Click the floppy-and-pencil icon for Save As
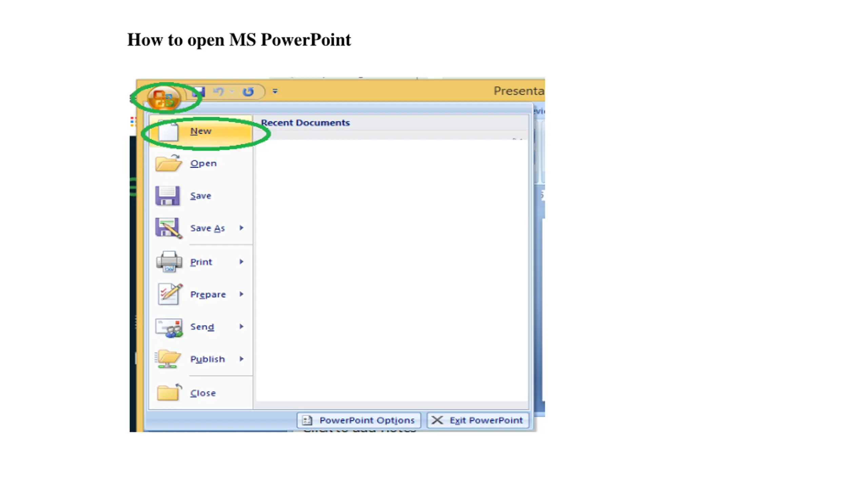 pos(169,228)
